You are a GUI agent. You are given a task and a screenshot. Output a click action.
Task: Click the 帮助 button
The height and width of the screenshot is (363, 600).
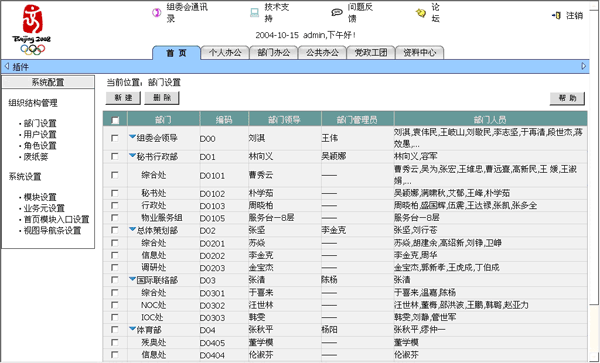point(567,98)
